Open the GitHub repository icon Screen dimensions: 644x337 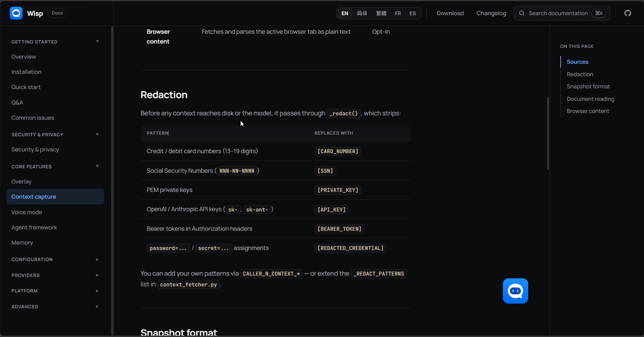[x=627, y=13]
